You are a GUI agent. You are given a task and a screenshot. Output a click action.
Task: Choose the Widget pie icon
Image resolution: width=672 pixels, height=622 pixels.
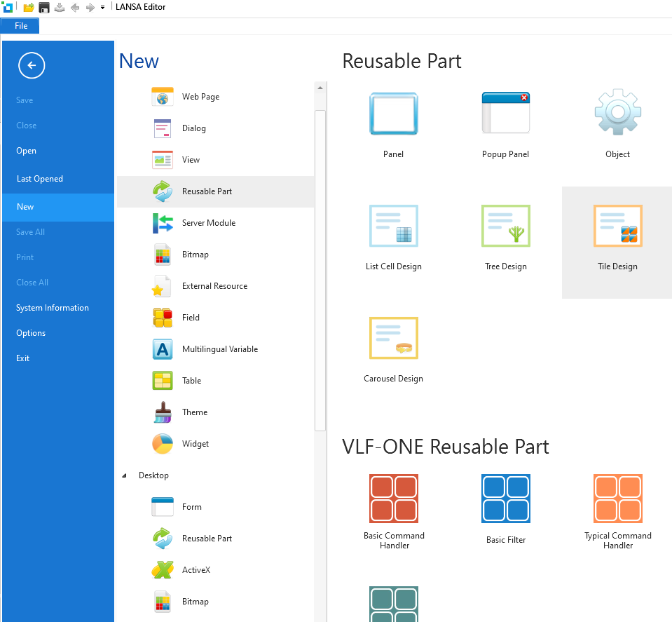(163, 444)
